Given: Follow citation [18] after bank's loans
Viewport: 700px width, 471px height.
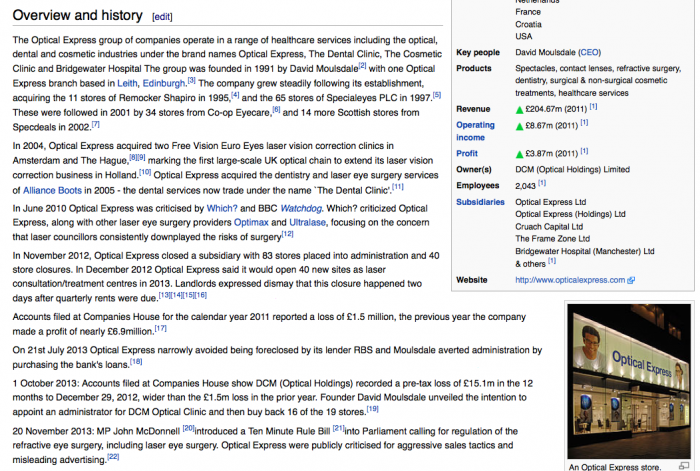Looking at the screenshot, I should point(136,362).
